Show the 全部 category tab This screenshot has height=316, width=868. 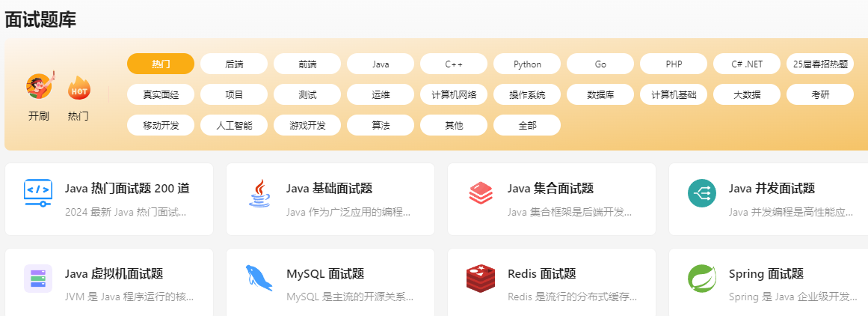click(527, 125)
